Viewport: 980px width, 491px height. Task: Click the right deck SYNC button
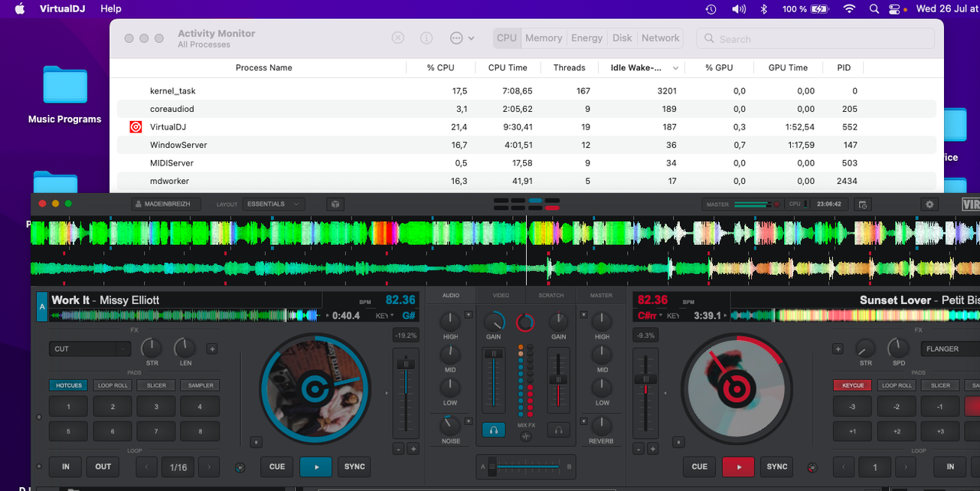(777, 466)
